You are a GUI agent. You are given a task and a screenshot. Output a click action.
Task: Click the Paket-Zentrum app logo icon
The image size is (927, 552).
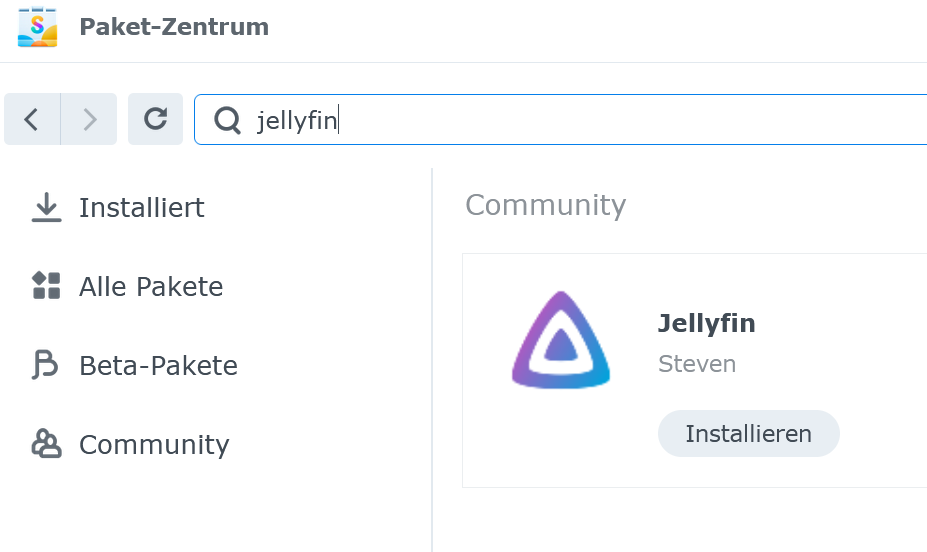(x=37, y=27)
